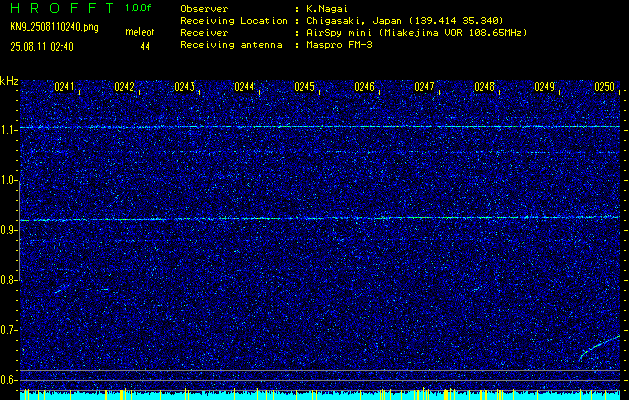This screenshot has width=629, height=400.
Task: Click the 0241 time marker
Action: pyautogui.click(x=64, y=87)
